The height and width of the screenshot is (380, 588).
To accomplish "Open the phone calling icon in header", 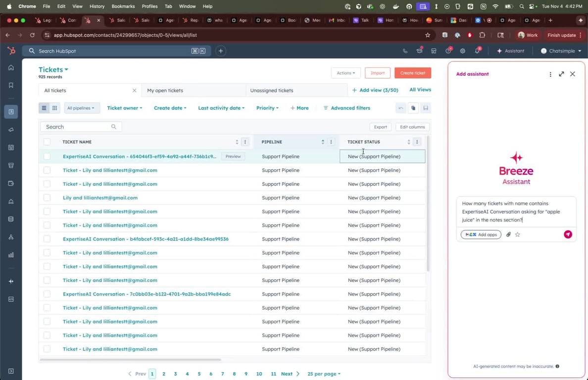I will click(x=405, y=51).
